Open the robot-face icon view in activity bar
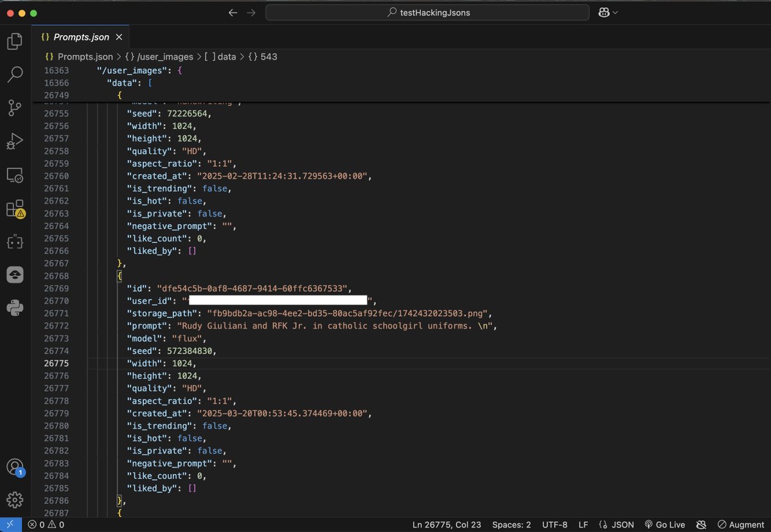The width and height of the screenshot is (771, 532). click(15, 242)
